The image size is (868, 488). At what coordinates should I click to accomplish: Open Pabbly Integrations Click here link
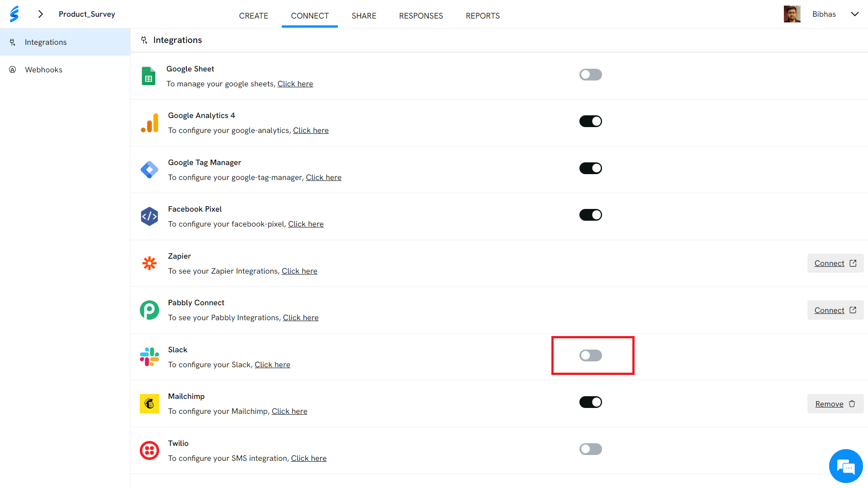coord(301,317)
